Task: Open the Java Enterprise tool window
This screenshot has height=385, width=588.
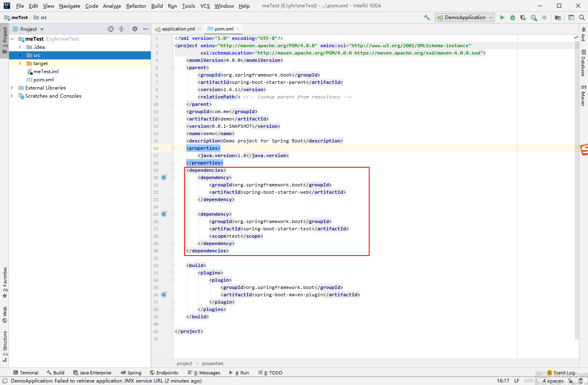Action: pos(92,373)
